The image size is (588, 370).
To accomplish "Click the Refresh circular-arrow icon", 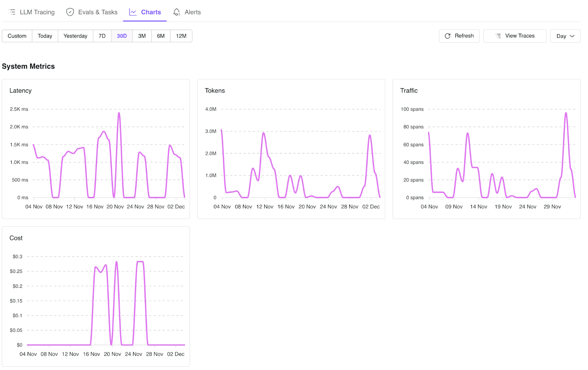I will pyautogui.click(x=447, y=36).
